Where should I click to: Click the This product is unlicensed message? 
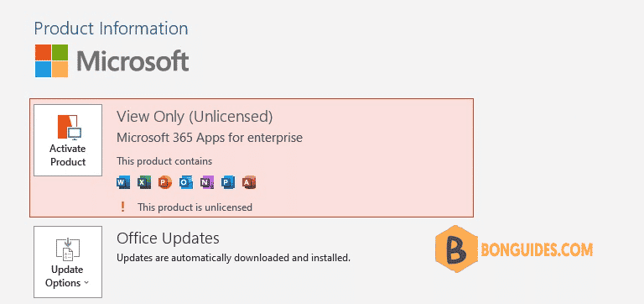point(195,207)
